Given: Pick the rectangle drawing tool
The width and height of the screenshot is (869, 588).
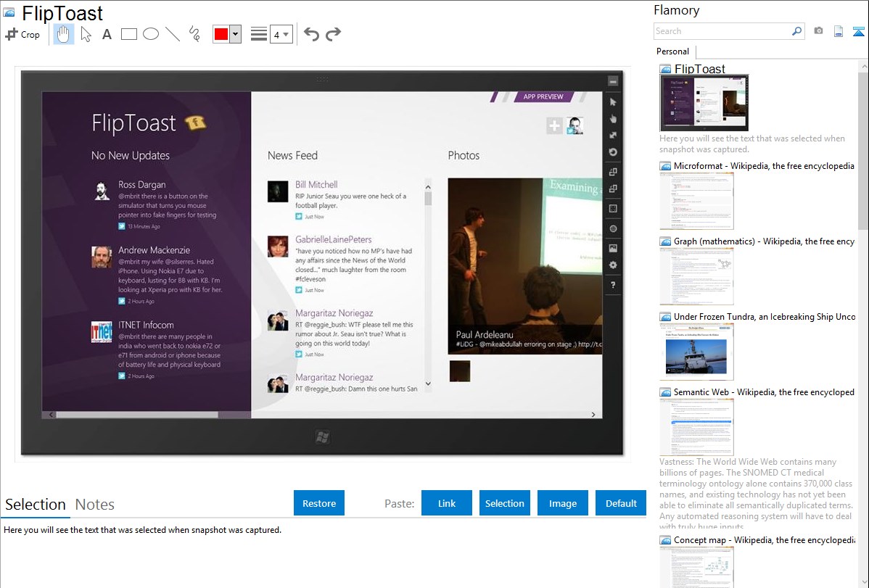Looking at the screenshot, I should click(x=128, y=34).
